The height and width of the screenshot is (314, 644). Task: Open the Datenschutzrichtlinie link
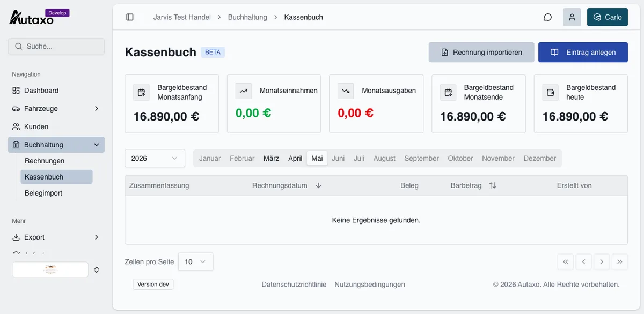[x=294, y=285]
